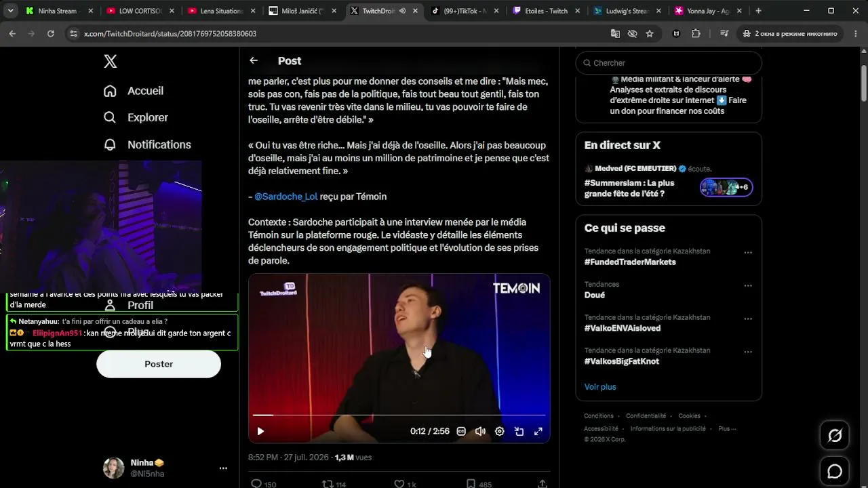Open the #Summerslam live space
The width and height of the screenshot is (868, 488).
[629, 188]
